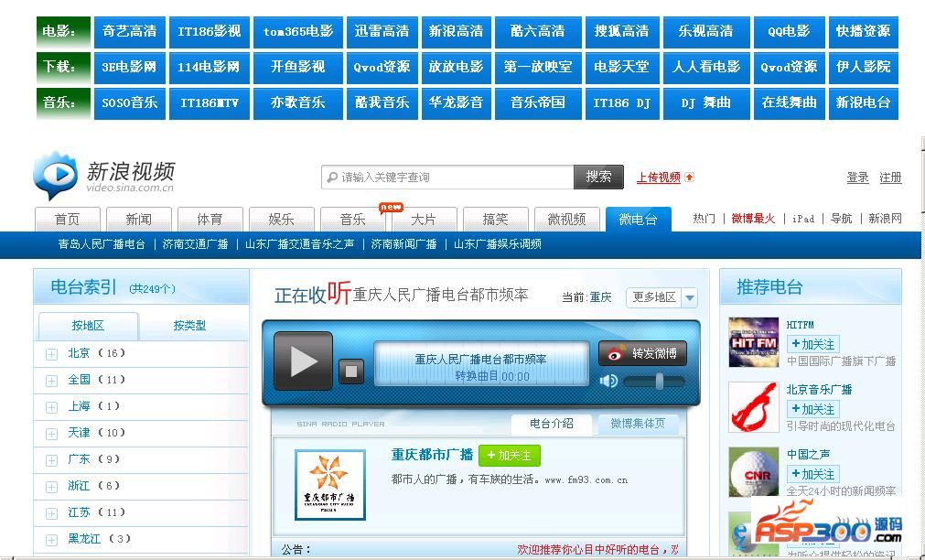Viewport: 925px width, 560px height.
Task: Select the 电台介绍 tab
Action: (x=552, y=424)
